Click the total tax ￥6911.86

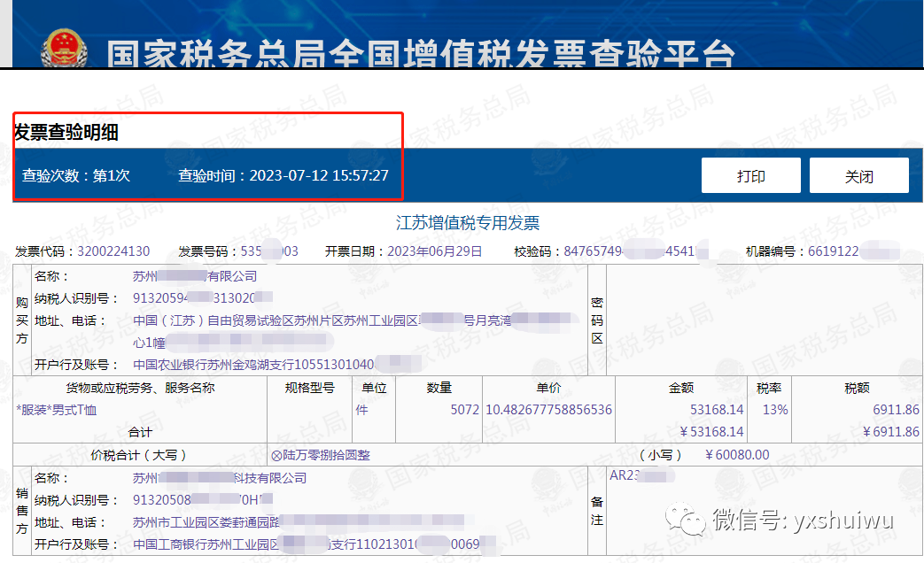coord(890,432)
